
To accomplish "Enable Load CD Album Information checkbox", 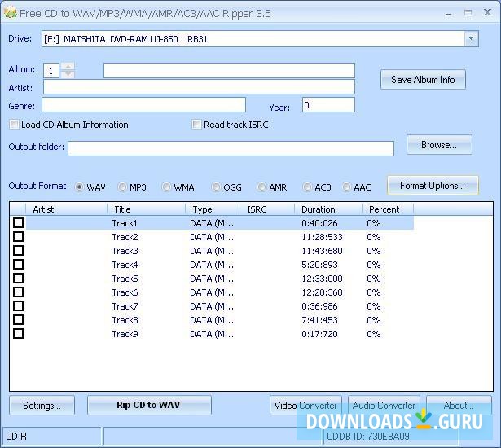I will (x=14, y=125).
